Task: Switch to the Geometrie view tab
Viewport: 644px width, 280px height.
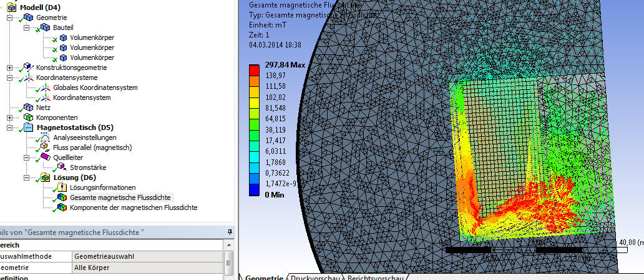Action: [264, 277]
